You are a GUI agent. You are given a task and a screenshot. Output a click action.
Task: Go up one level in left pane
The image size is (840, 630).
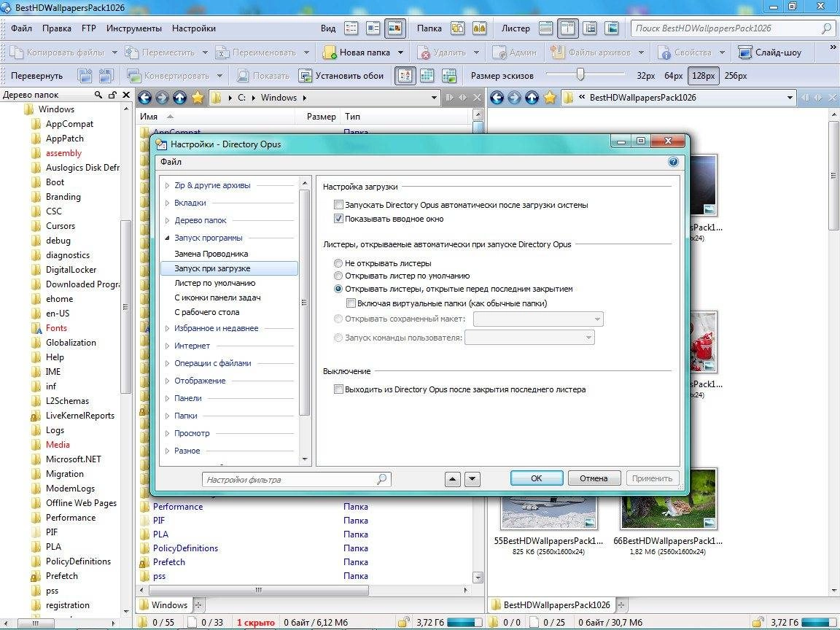coord(180,98)
